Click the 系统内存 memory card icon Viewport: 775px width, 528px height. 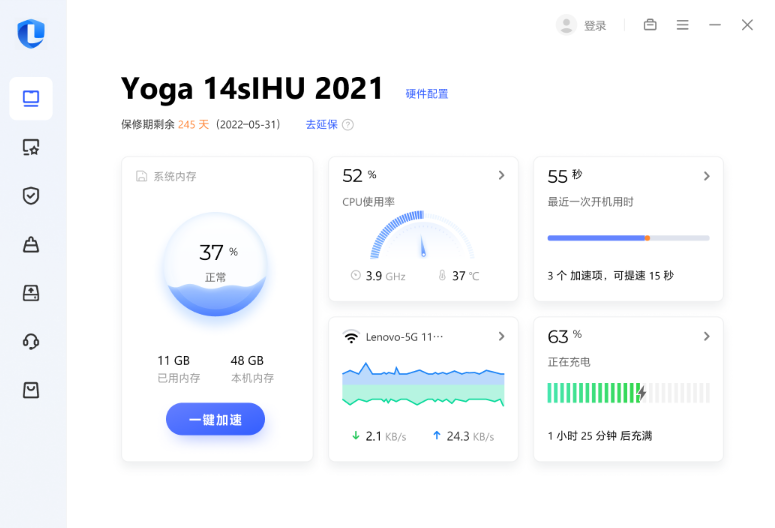pyautogui.click(x=141, y=176)
